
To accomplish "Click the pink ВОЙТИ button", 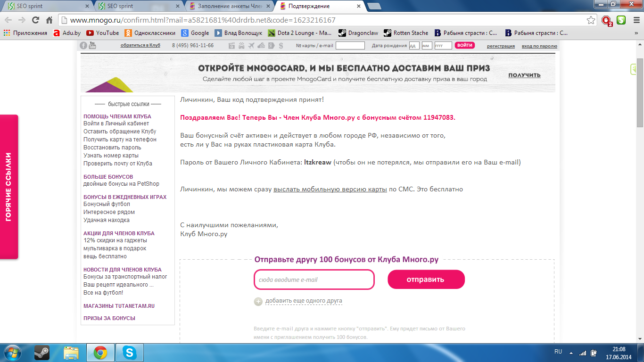I will [464, 46].
